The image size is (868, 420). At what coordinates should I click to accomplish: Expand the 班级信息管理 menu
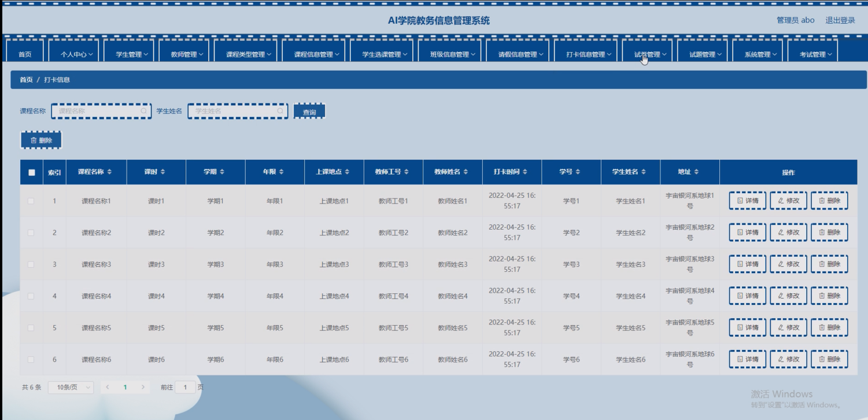point(450,51)
